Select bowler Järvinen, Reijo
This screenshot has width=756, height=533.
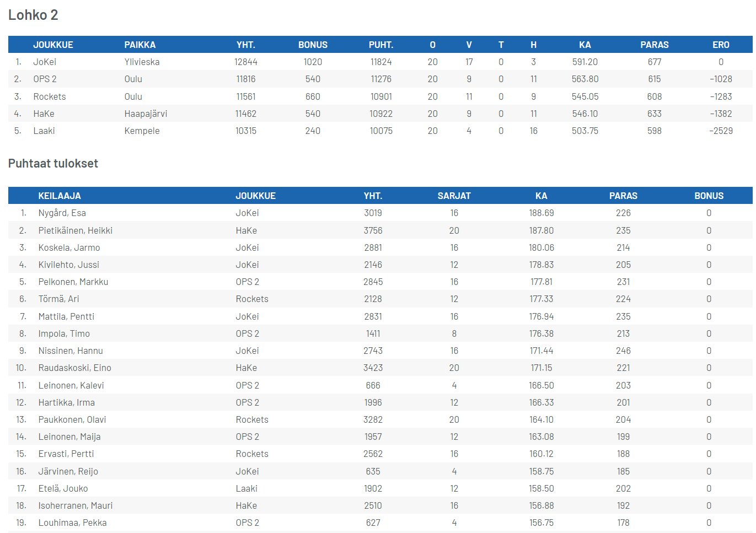tap(68, 471)
